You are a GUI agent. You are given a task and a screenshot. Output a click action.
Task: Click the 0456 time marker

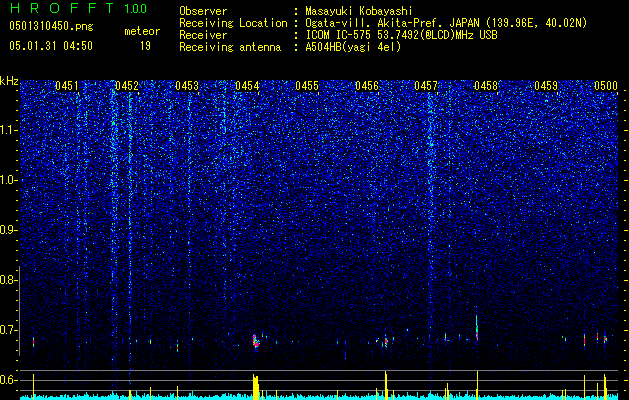[367, 86]
